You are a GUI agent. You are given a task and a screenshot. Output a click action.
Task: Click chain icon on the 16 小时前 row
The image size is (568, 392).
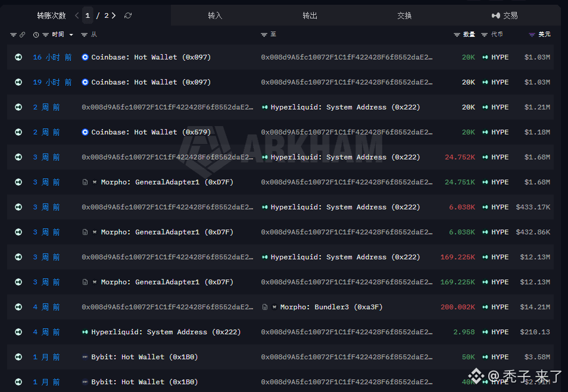[x=18, y=57]
